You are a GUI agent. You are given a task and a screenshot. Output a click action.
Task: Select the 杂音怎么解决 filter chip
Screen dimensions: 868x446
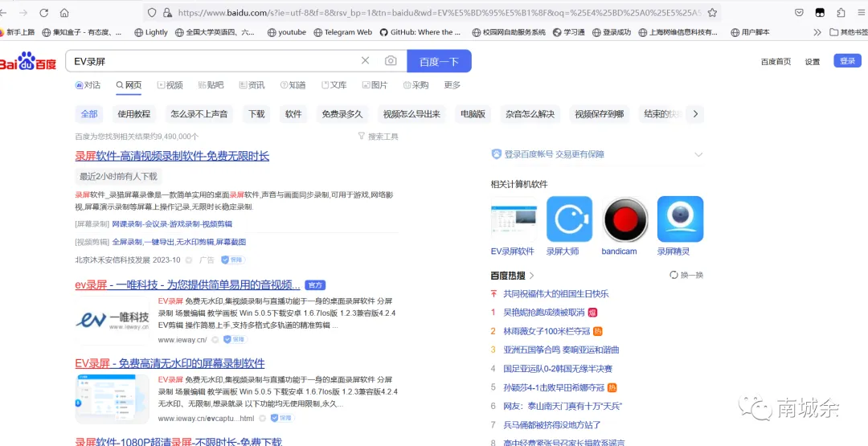coord(530,114)
